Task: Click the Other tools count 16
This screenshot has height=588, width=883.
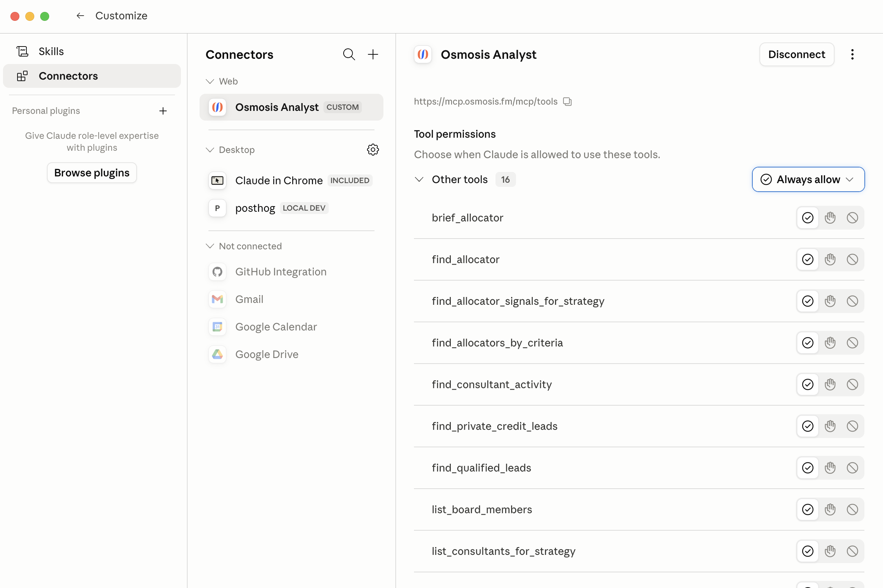Action: [x=505, y=180]
